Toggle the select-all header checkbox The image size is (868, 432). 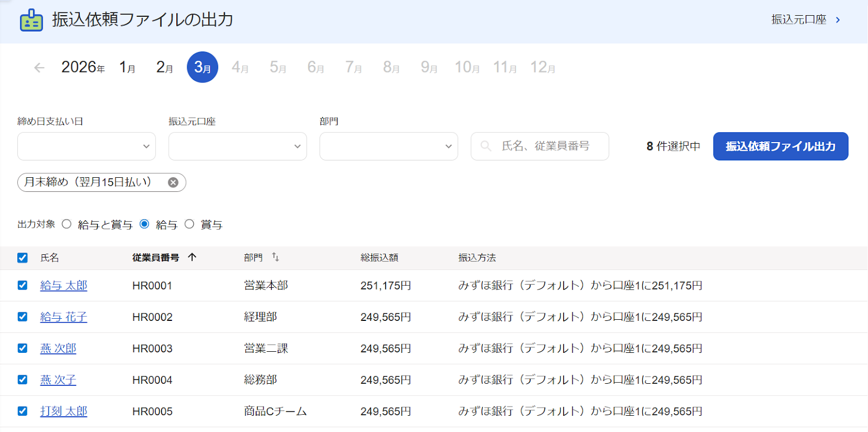pos(22,258)
